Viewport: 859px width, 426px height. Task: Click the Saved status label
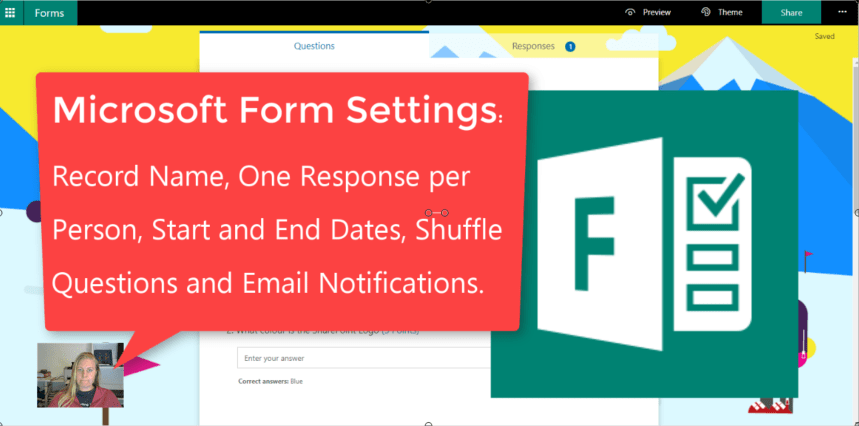[824, 36]
